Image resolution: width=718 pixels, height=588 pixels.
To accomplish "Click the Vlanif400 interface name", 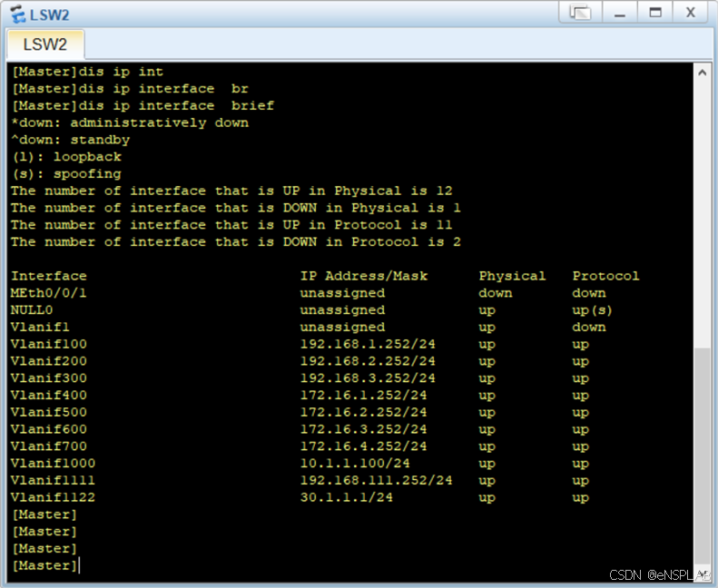I will click(48, 395).
